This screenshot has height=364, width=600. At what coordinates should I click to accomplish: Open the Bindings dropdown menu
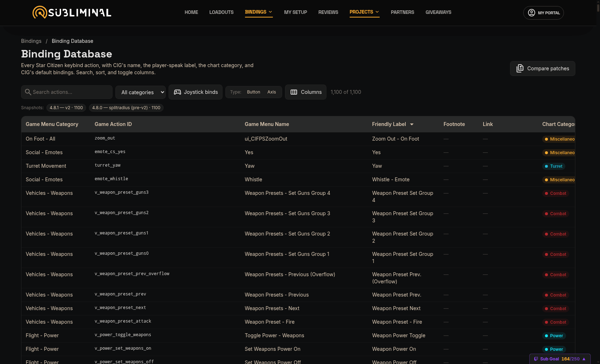[x=259, y=12]
